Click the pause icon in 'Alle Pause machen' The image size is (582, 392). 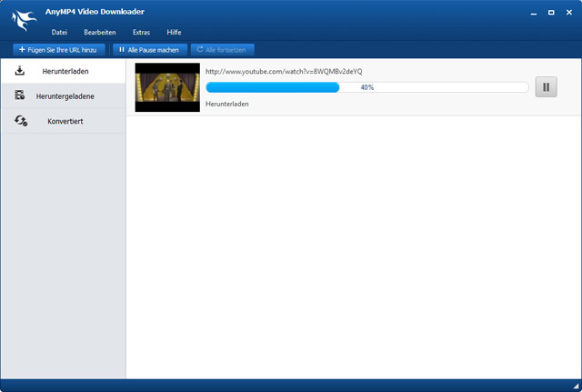click(122, 49)
